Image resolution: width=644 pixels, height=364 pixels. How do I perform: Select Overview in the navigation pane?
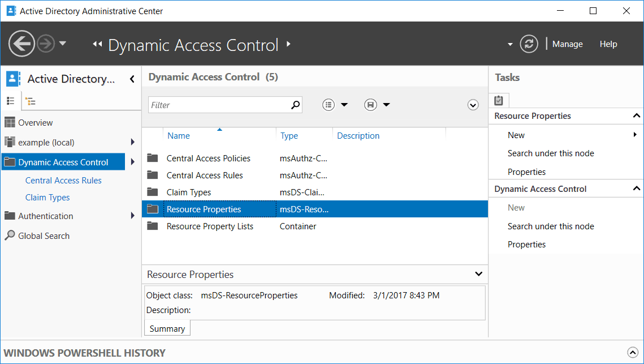35,123
